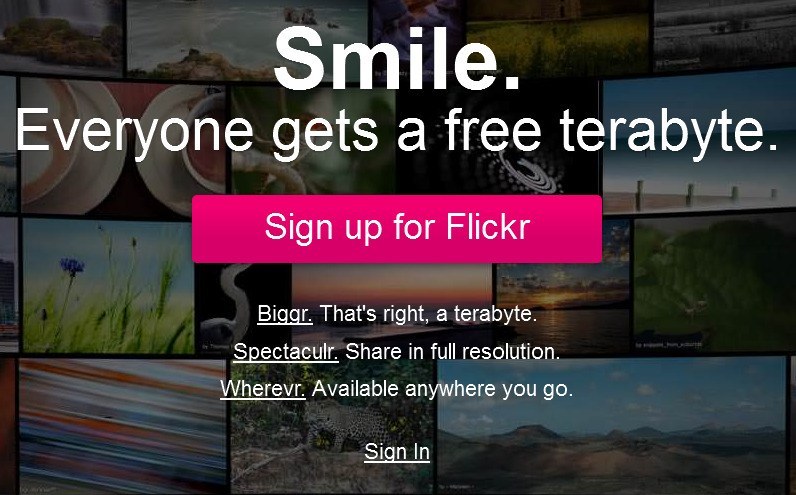The width and height of the screenshot is (796, 495).
Task: Select the Wherevr link
Action: 263,389
